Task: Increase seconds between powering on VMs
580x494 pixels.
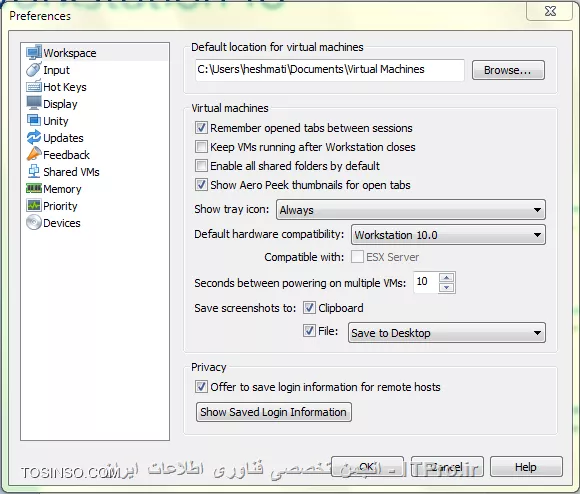Action: (x=447, y=278)
